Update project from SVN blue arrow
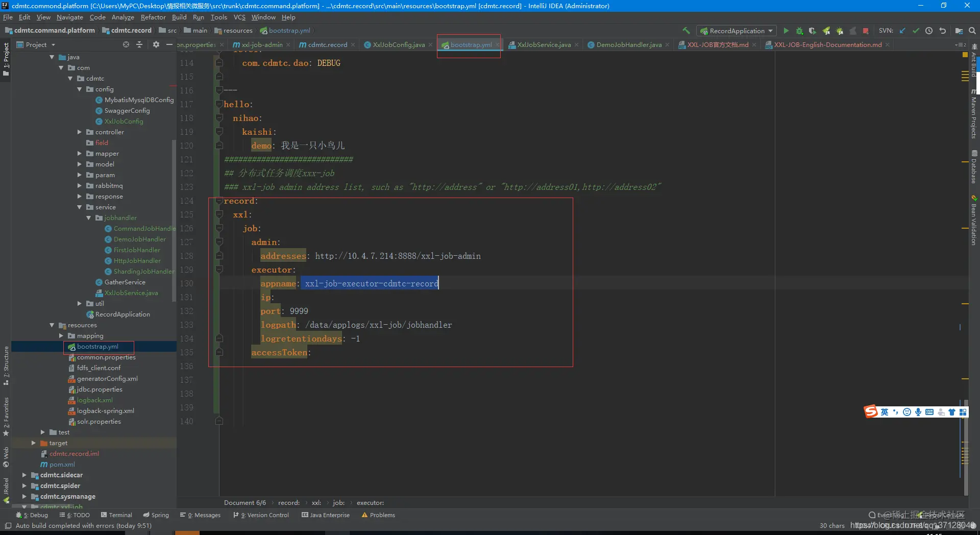The height and width of the screenshot is (535, 980). [902, 31]
